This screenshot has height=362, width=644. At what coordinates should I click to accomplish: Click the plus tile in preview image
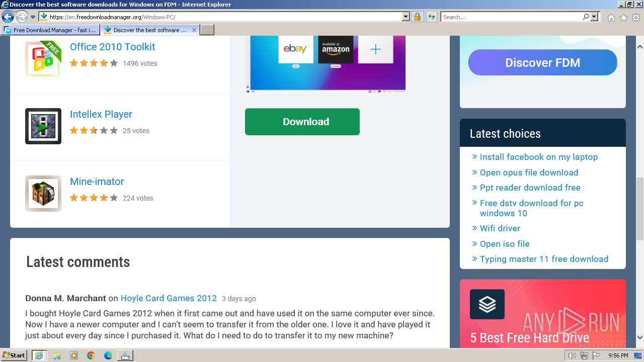[375, 49]
